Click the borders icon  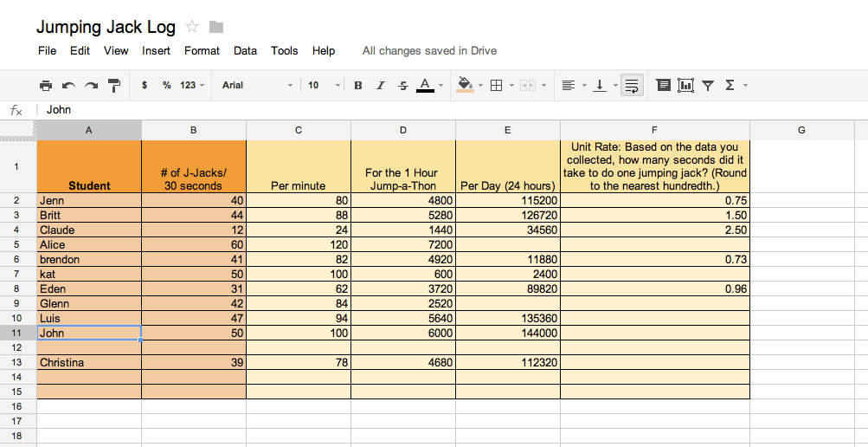pos(497,85)
